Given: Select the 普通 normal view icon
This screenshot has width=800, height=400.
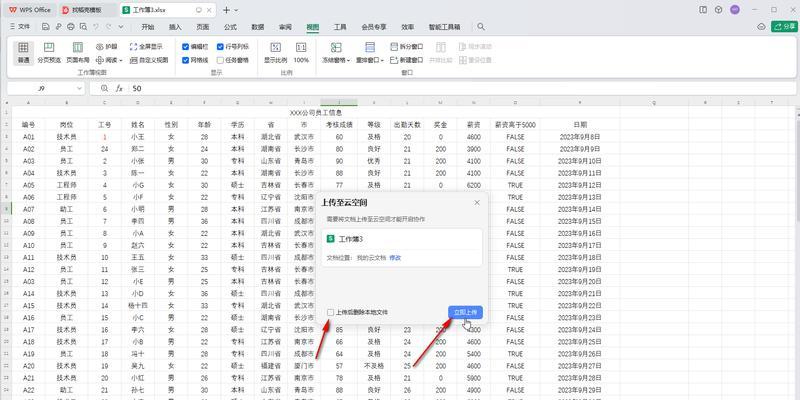Looking at the screenshot, I should click(x=23, y=53).
